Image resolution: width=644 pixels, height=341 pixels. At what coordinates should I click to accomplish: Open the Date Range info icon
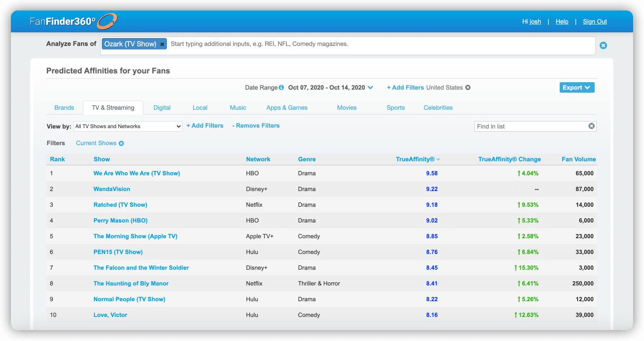point(281,87)
